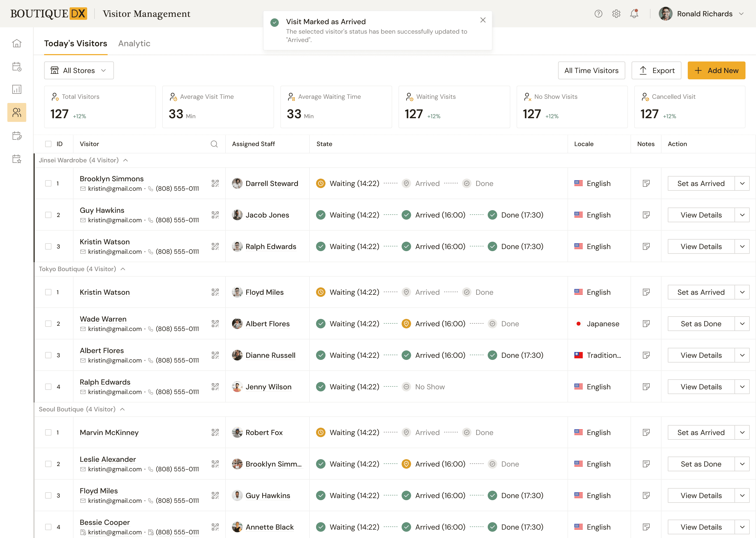Open the home icon in sidebar
756x538 pixels.
pos(17,43)
